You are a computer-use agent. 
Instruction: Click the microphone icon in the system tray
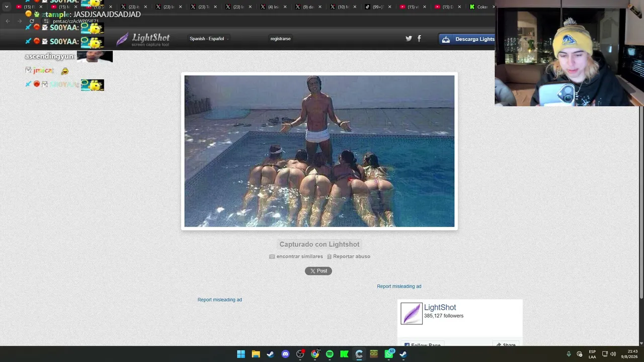coord(569,354)
